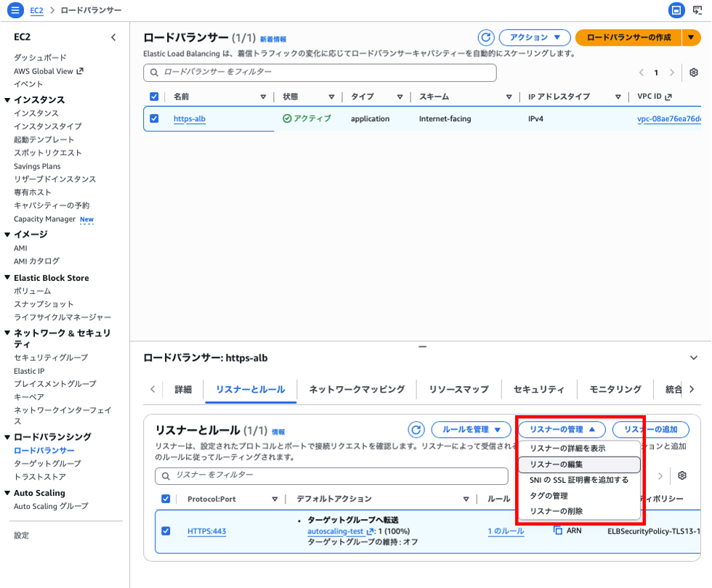Screen dimensions: 712x588
Task: Open AWS Global View external link
Action: 48,71
